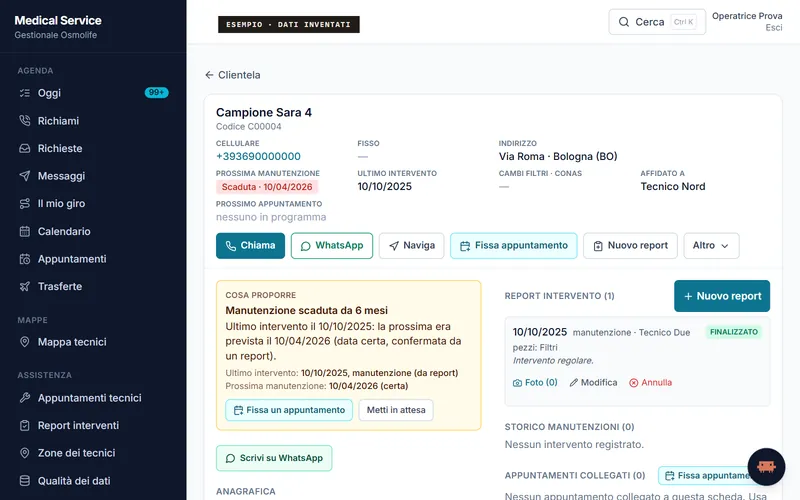Image resolution: width=800 pixels, height=500 pixels.
Task: Expand the Altro dropdown
Action: [711, 245]
